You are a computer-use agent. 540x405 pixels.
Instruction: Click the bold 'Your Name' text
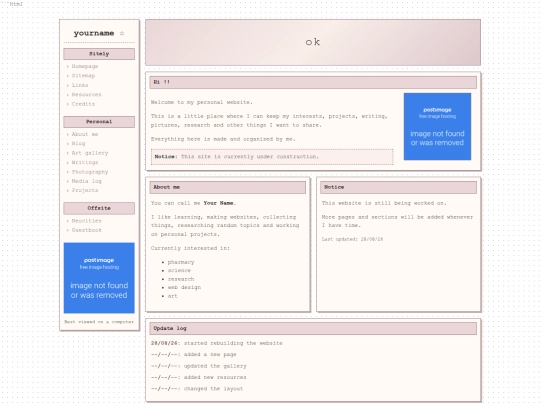pos(218,203)
